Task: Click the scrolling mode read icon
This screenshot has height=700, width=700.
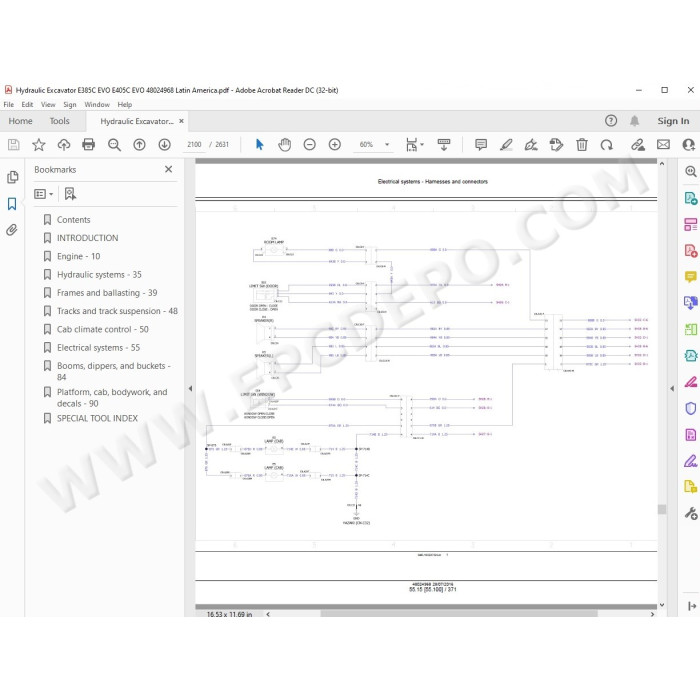Action: [x=444, y=145]
